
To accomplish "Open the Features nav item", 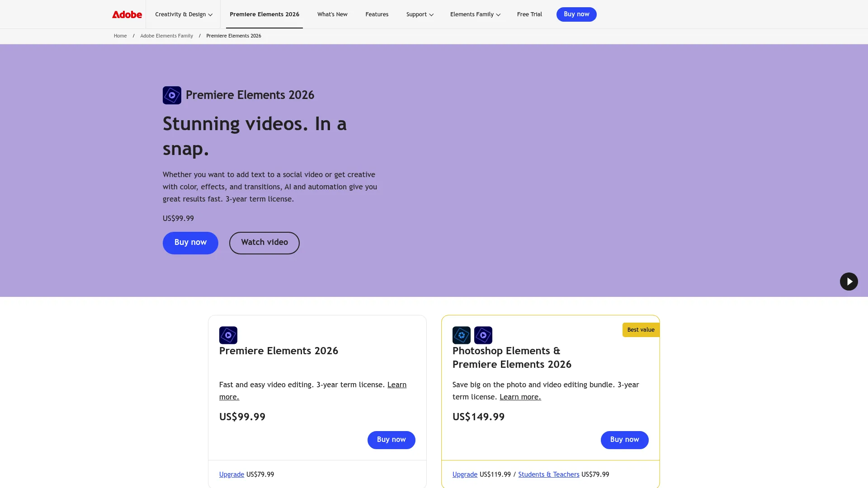I will pyautogui.click(x=377, y=14).
